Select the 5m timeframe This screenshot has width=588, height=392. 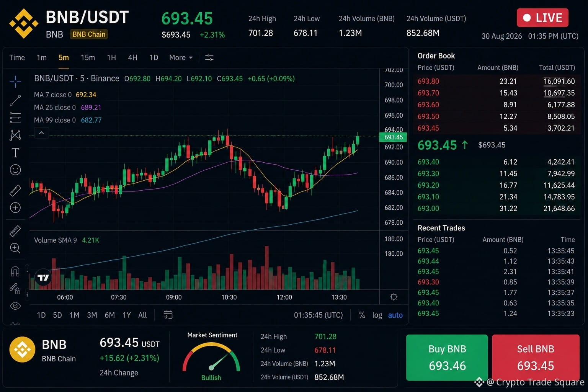[64, 57]
